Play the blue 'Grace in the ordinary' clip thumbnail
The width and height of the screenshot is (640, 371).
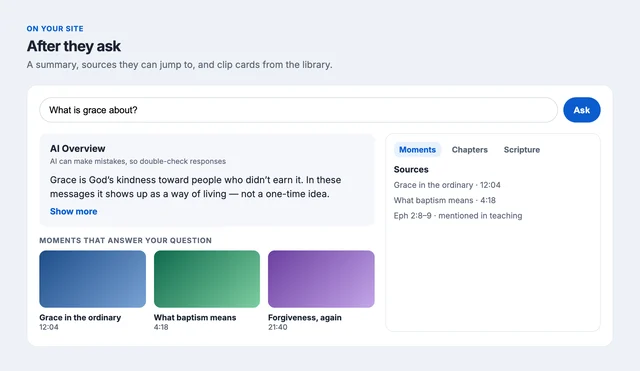click(x=92, y=279)
